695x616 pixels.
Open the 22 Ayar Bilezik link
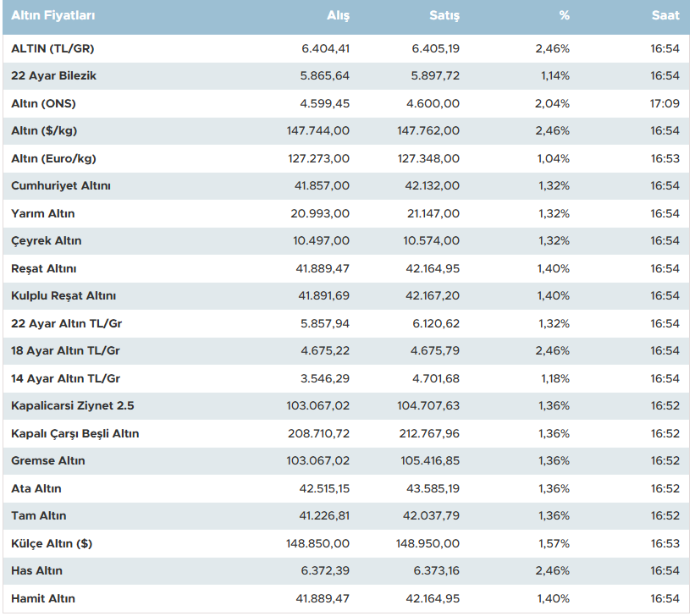point(54,76)
